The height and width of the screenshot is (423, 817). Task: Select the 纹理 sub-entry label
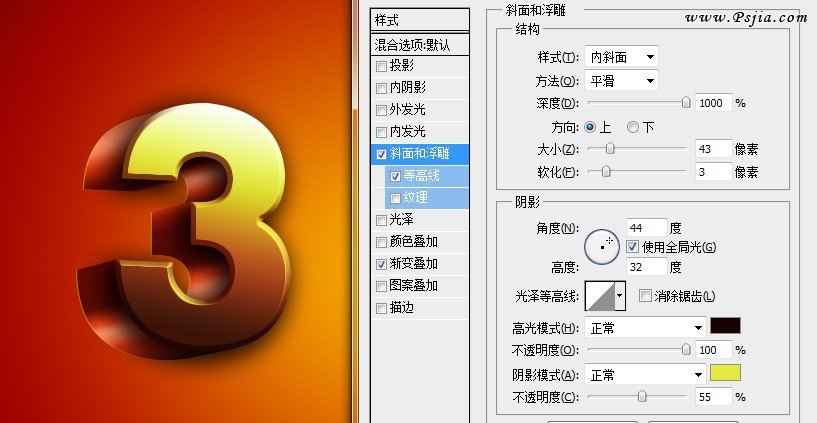tap(415, 198)
